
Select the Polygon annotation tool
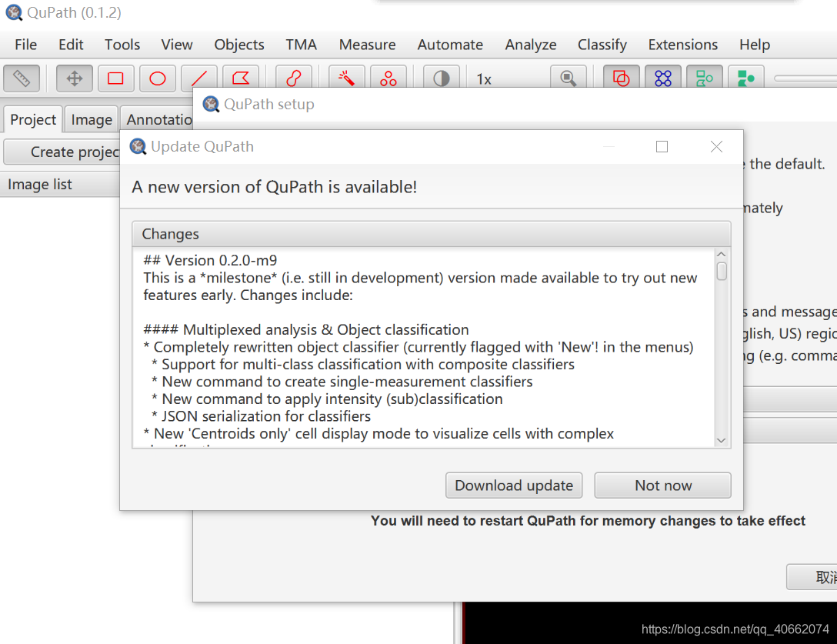coord(241,78)
